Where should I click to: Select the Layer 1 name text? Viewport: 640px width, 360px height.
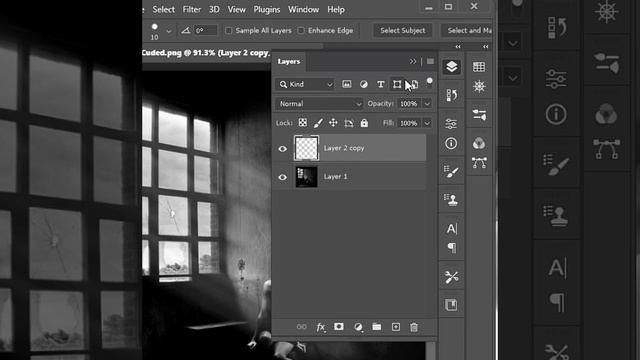[x=336, y=176]
